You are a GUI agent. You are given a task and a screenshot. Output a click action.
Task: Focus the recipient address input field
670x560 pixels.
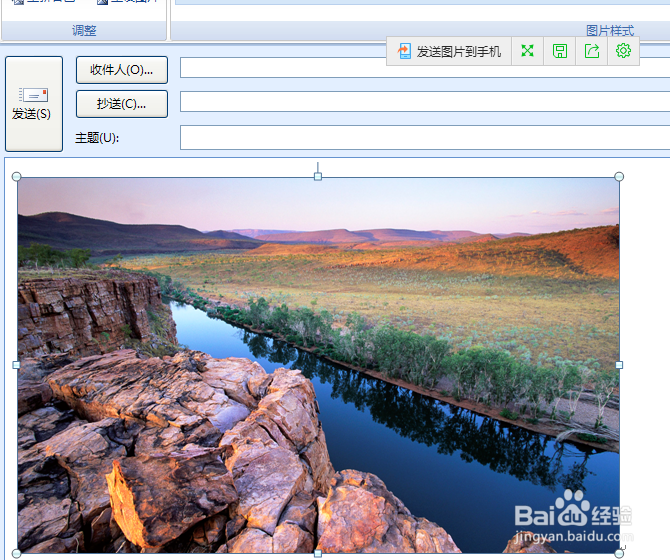coord(425,67)
